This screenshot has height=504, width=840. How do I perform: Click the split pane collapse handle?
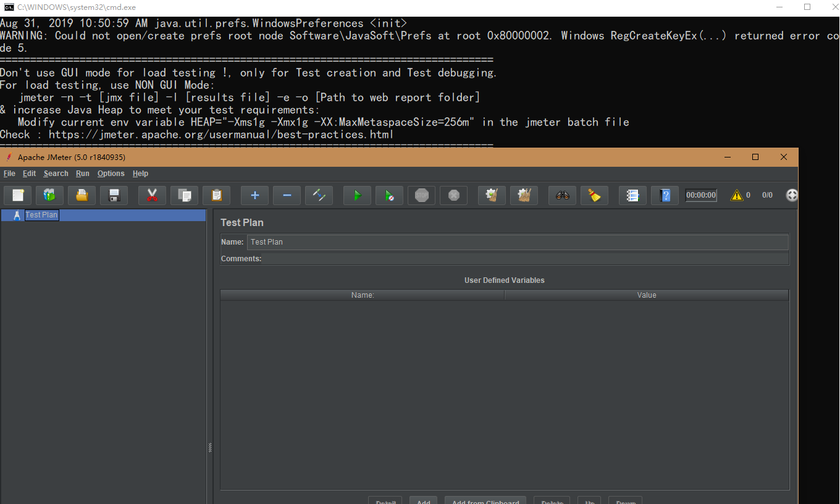(x=210, y=448)
